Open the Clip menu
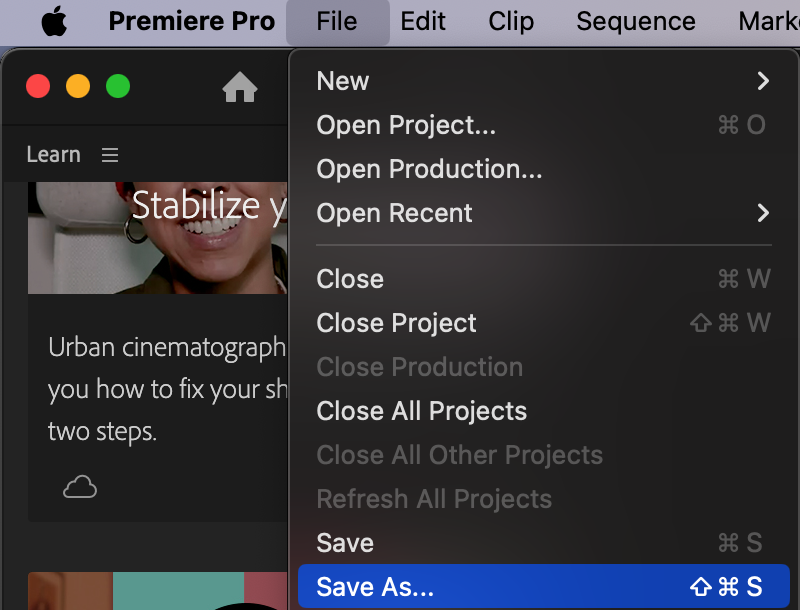This screenshot has width=800, height=610. pos(511,21)
